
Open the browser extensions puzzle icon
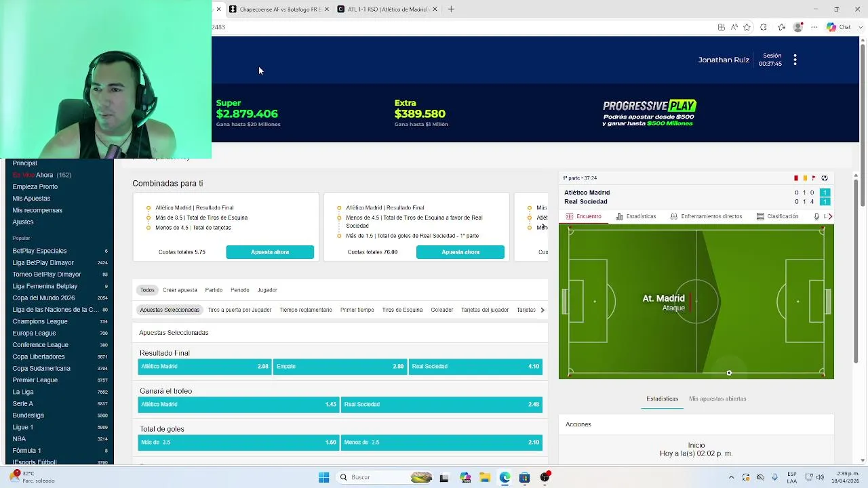[764, 27]
